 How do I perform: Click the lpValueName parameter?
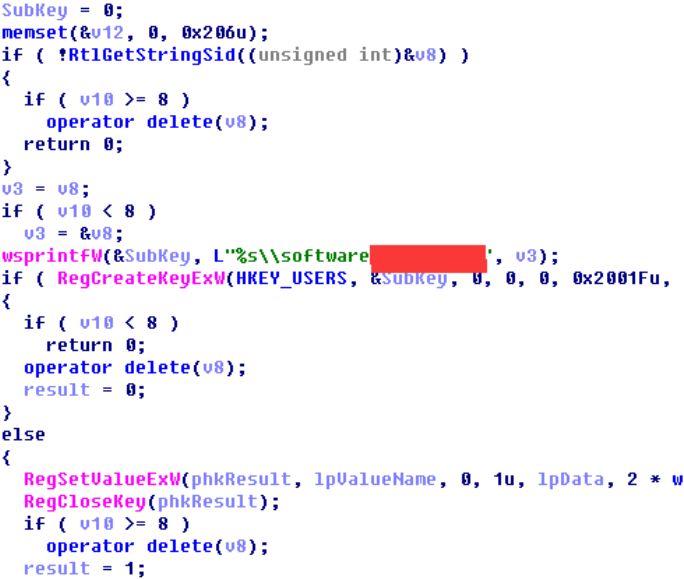coord(375,480)
